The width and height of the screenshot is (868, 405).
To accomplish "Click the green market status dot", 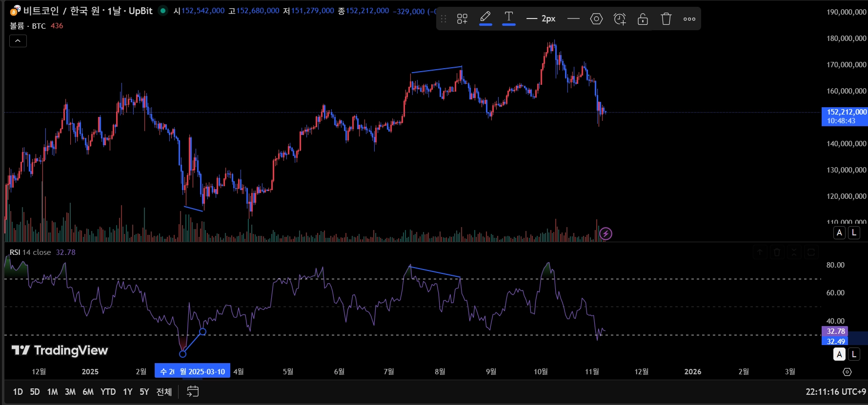I will 163,10.
